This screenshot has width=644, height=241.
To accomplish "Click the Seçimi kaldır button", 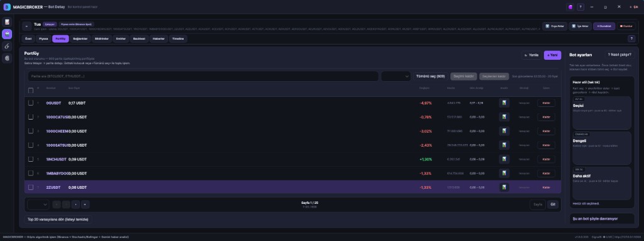I will 464,76.
